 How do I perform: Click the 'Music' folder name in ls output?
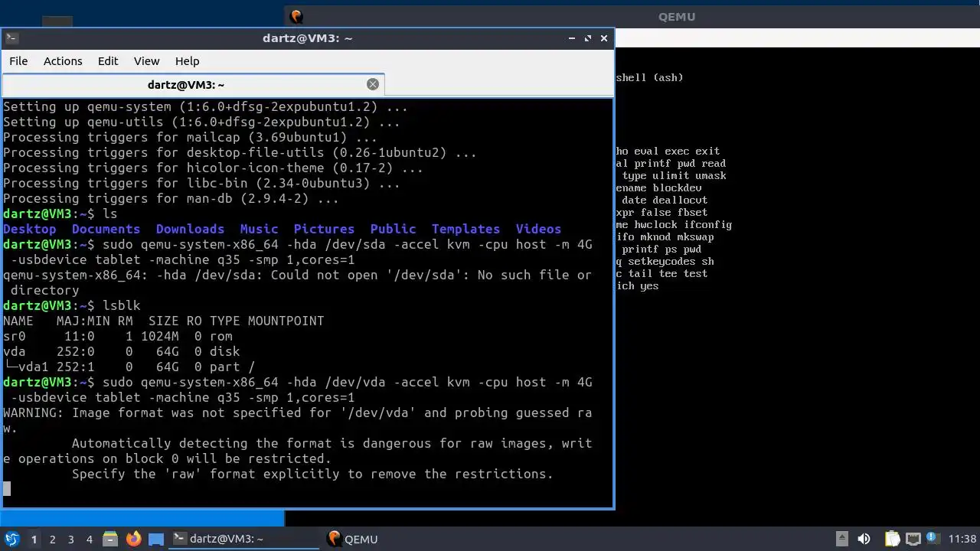pyautogui.click(x=260, y=229)
